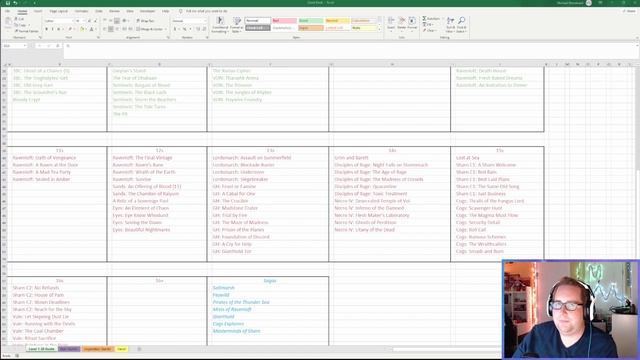Open Sort & Filter menu

coord(450,25)
